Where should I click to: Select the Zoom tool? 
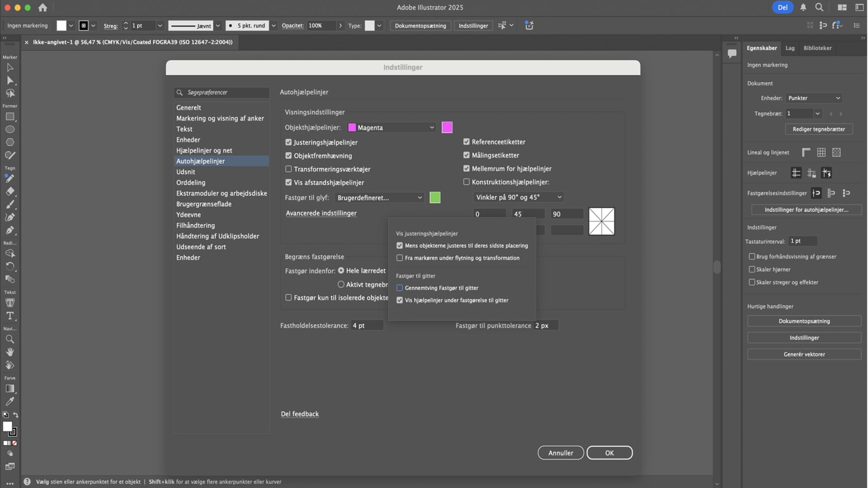coord(10,339)
